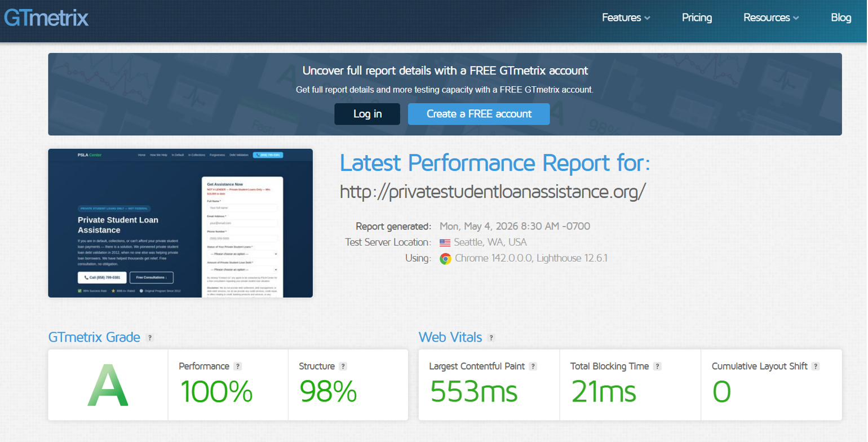The image size is (868, 442).
Task: Open Performance help question mark
Action: click(x=237, y=366)
